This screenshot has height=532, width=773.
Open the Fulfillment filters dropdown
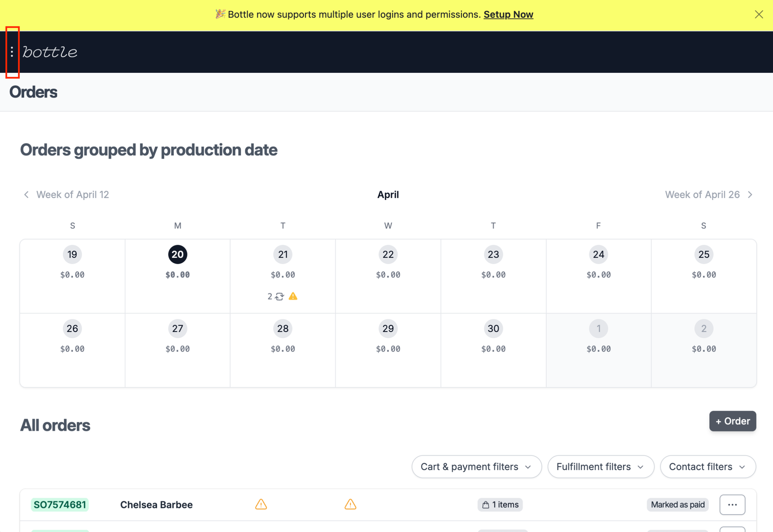coord(600,467)
